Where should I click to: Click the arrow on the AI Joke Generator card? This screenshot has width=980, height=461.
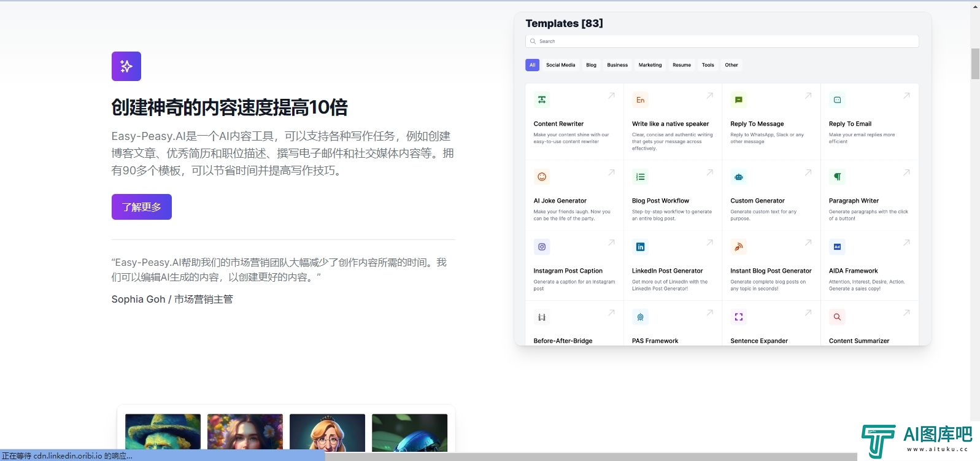coord(611,172)
